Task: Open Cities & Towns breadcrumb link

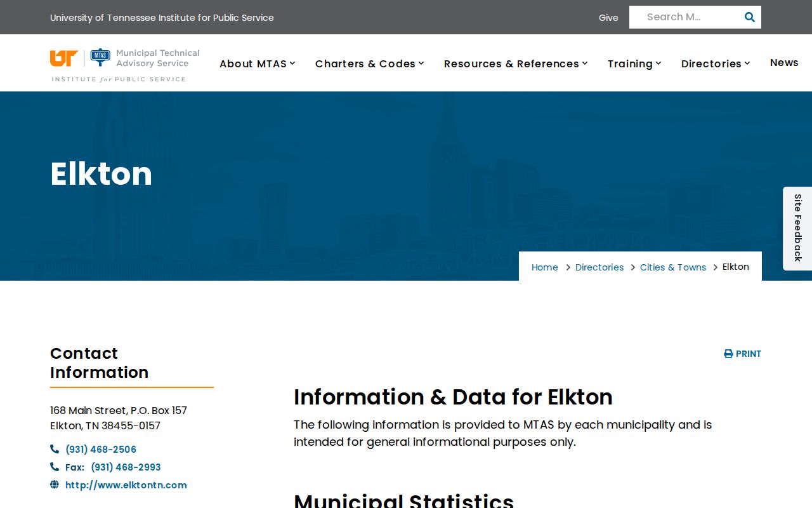Action: (673, 267)
